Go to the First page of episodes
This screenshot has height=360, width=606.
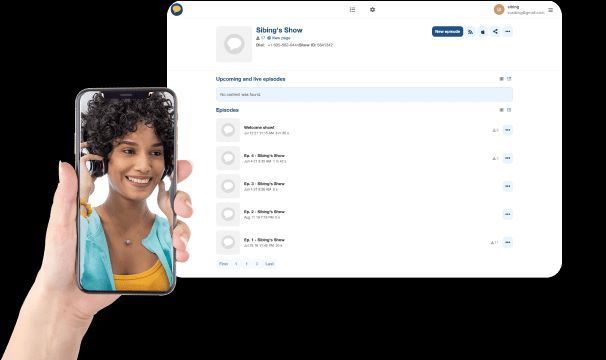223,264
